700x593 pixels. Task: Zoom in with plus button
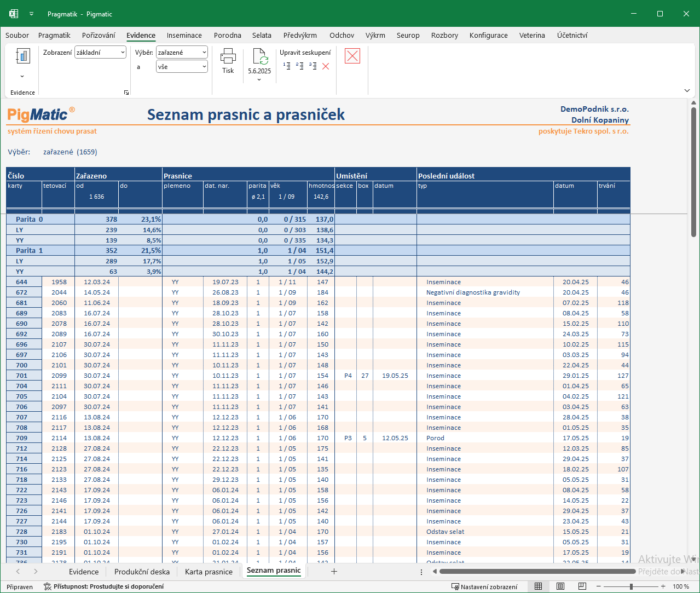[663, 586]
